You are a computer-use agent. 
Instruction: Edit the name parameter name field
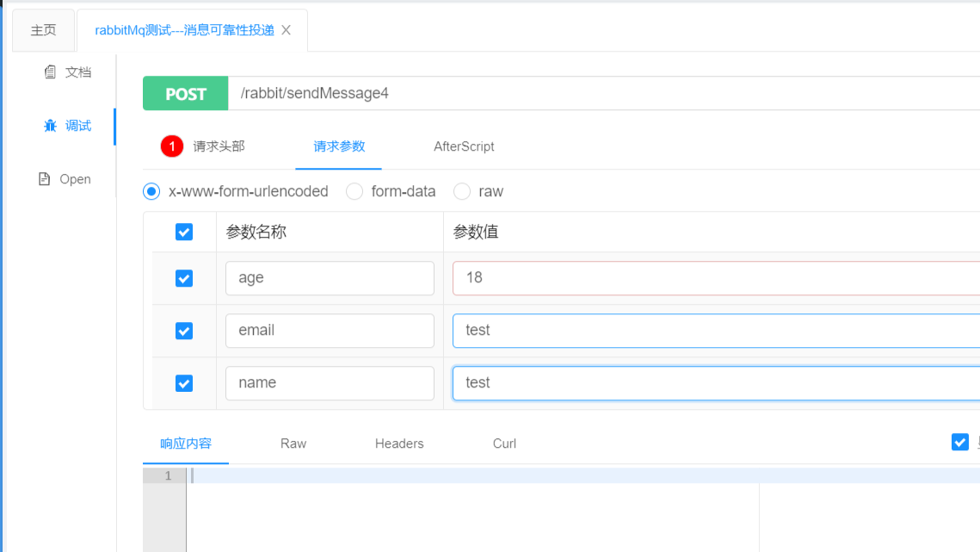coord(330,383)
